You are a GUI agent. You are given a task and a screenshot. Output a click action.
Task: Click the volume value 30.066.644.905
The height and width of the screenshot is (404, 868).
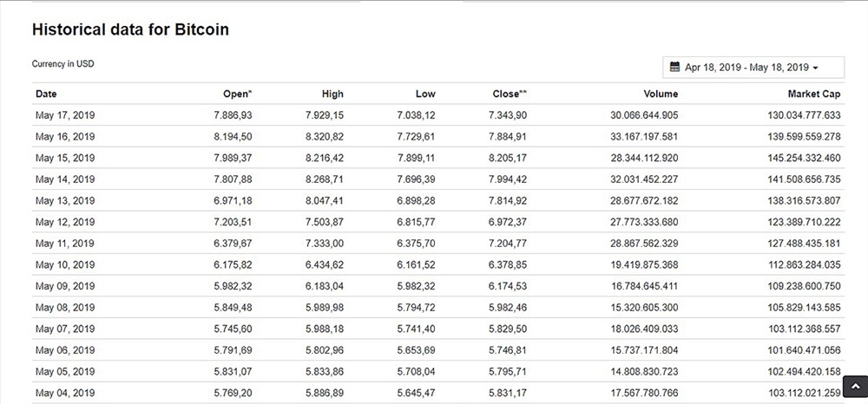click(644, 115)
